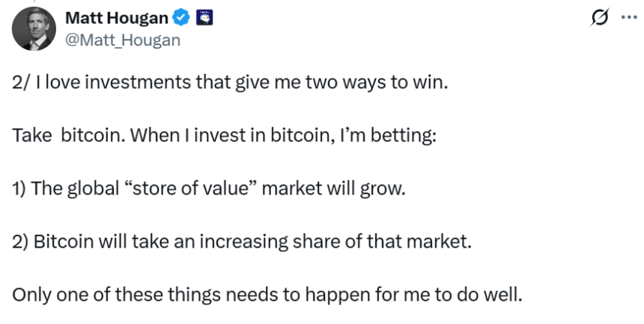Click the "1)" list marker
This screenshot has width=644, height=324.
click(x=20, y=189)
